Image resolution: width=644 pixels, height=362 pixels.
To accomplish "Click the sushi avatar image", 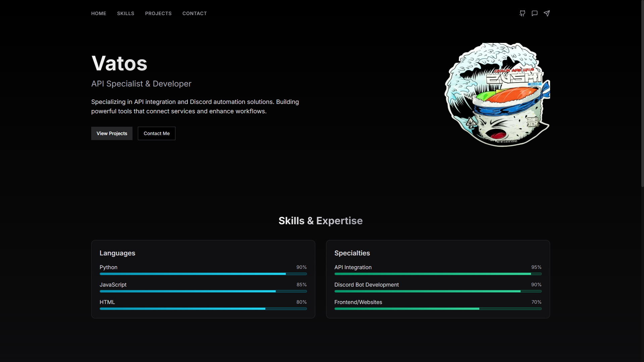I will 497,95.
